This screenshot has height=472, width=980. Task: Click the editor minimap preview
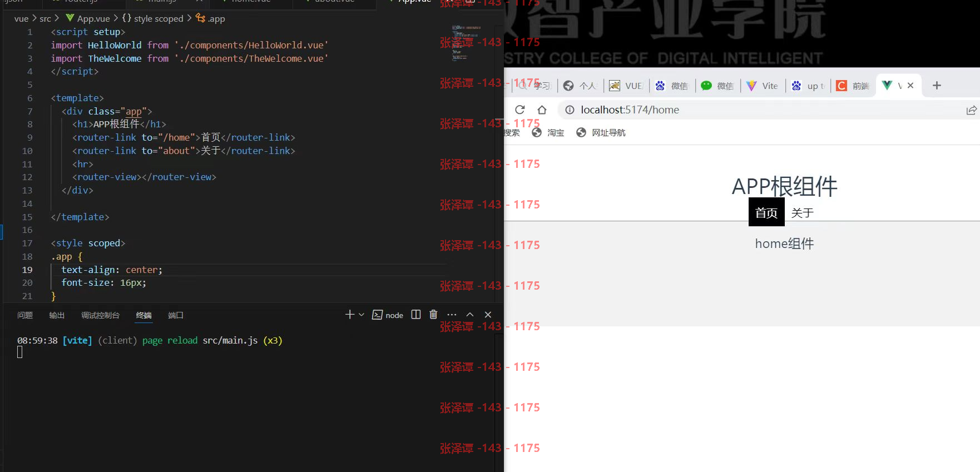(x=466, y=42)
